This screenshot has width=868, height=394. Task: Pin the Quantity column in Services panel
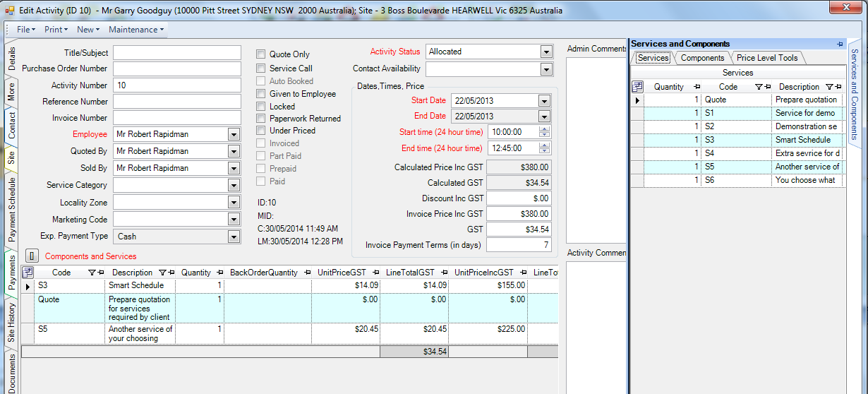tap(696, 87)
